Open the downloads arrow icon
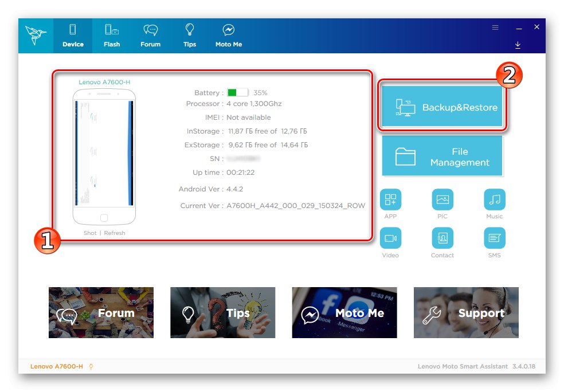564x392 pixels. [518, 45]
